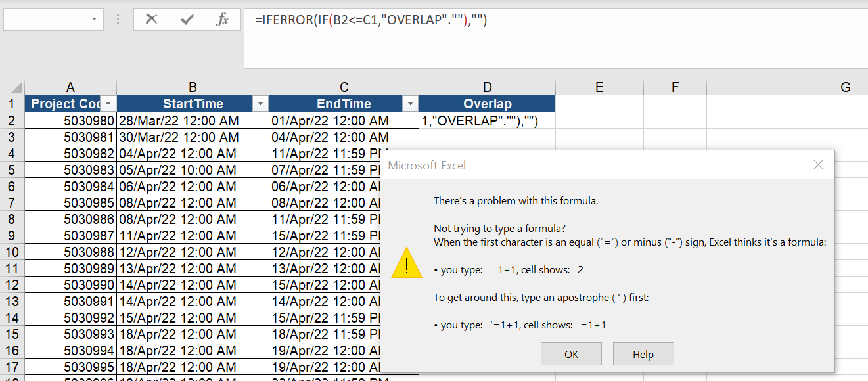Click the yellow warning icon in the dialog
The image size is (868, 381).
(407, 263)
